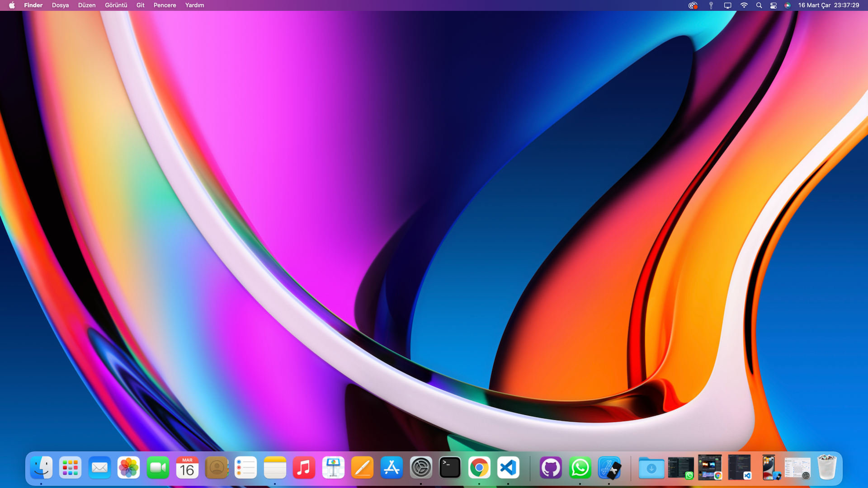The height and width of the screenshot is (488, 868).
Task: Open the Pencere menu
Action: point(165,5)
